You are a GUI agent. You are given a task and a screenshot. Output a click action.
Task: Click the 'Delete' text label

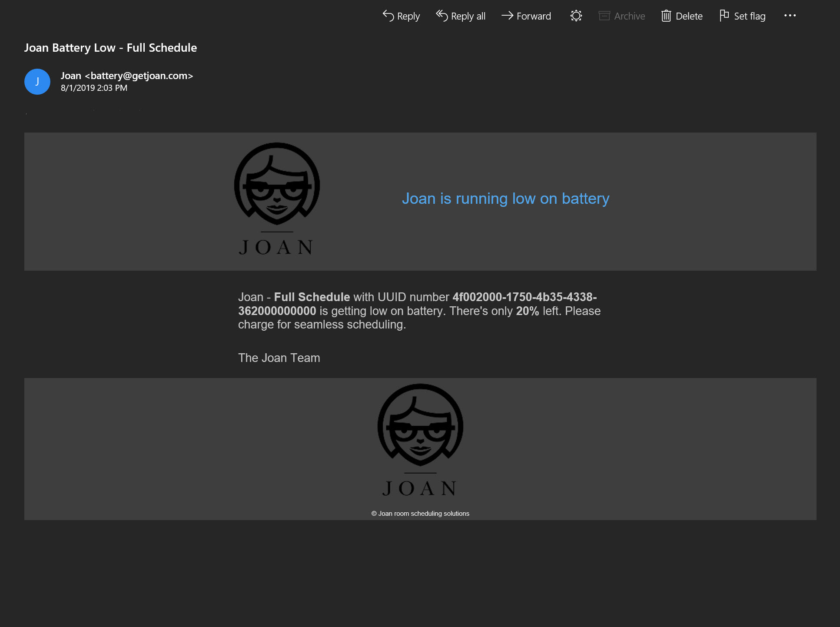[689, 16]
